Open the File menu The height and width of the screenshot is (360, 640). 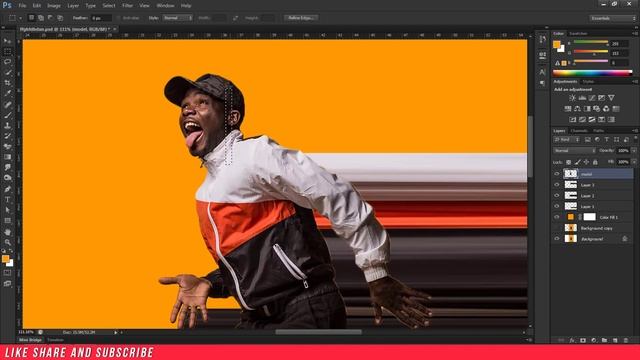tap(22, 6)
